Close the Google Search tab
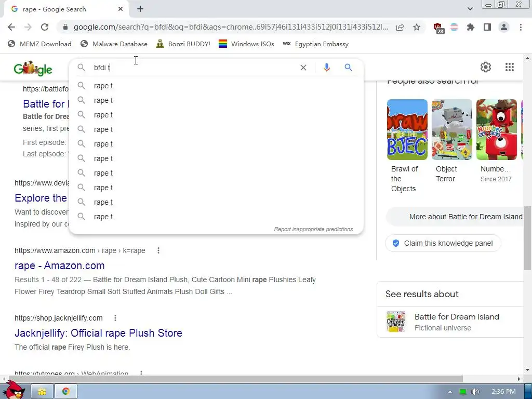This screenshot has height=399, width=532. pos(121,9)
